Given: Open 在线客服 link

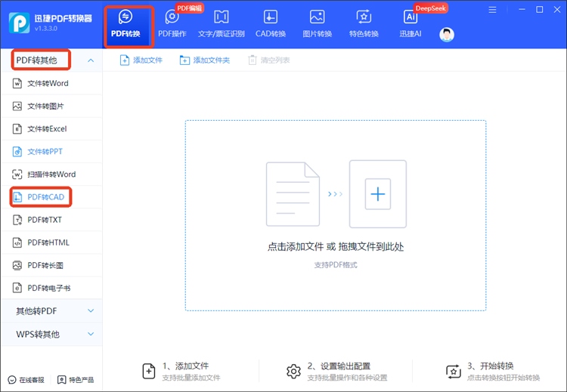Looking at the screenshot, I should 26,380.
